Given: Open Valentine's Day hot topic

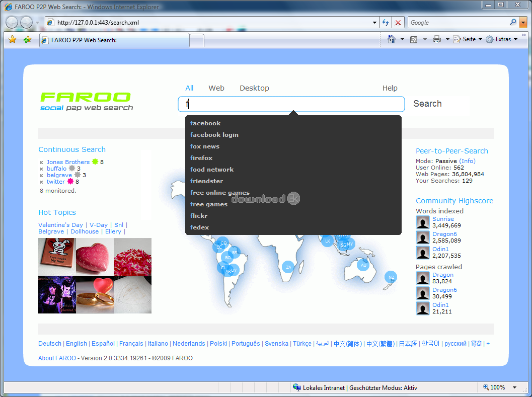Looking at the screenshot, I should (61, 225).
